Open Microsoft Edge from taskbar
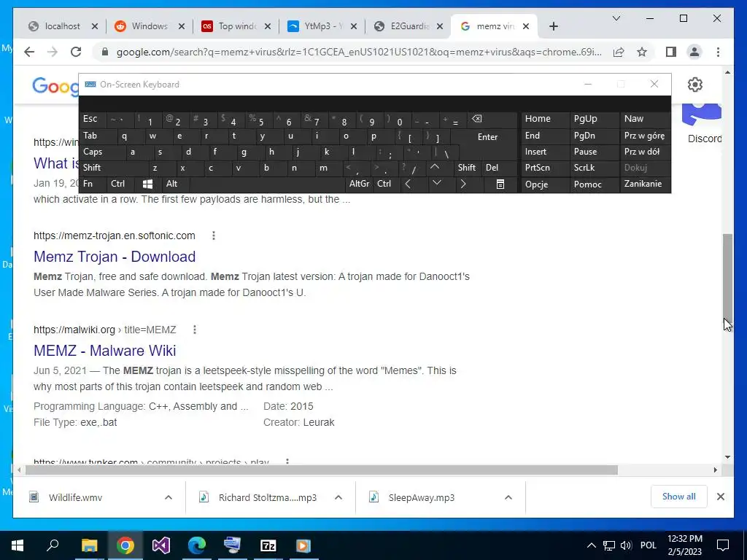 (x=197, y=545)
